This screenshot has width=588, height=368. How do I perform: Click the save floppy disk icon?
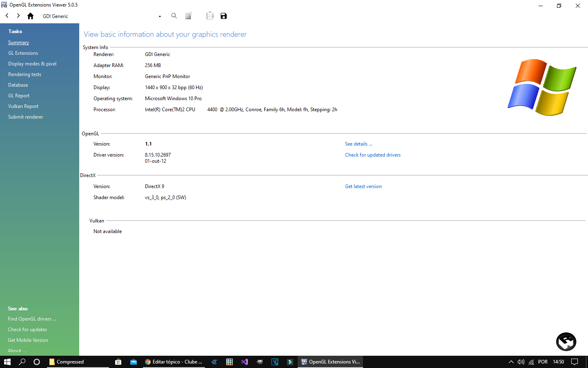[x=223, y=16]
